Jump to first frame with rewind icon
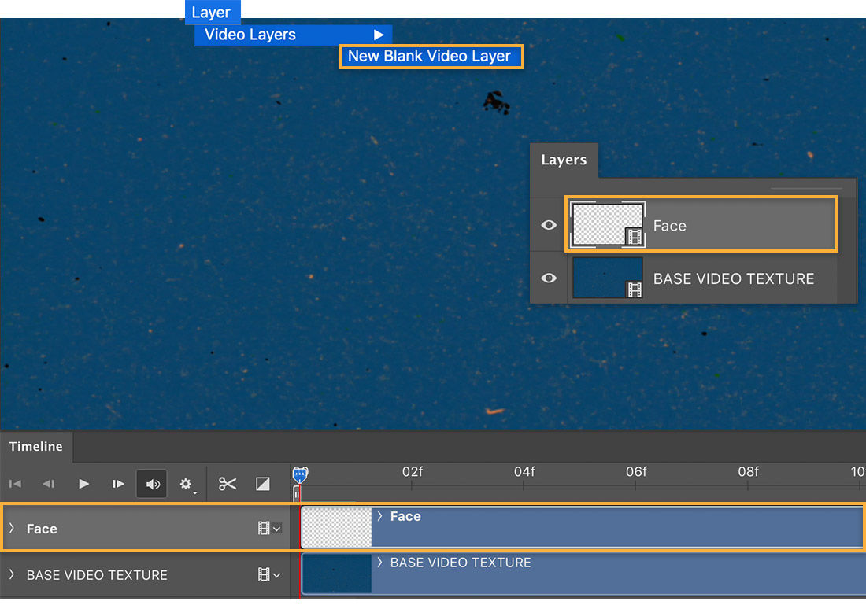Image resolution: width=866 pixels, height=616 pixels. pyautogui.click(x=14, y=484)
